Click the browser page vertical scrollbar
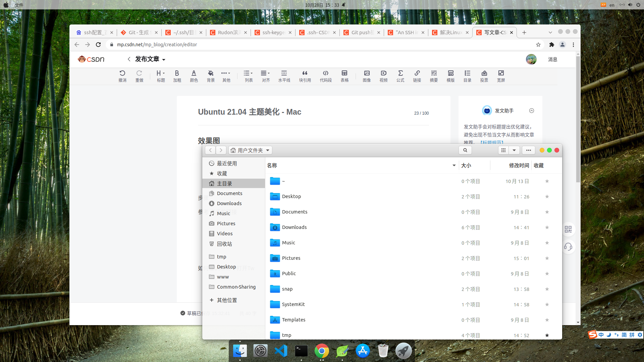The height and width of the screenshot is (362, 644). click(578, 119)
